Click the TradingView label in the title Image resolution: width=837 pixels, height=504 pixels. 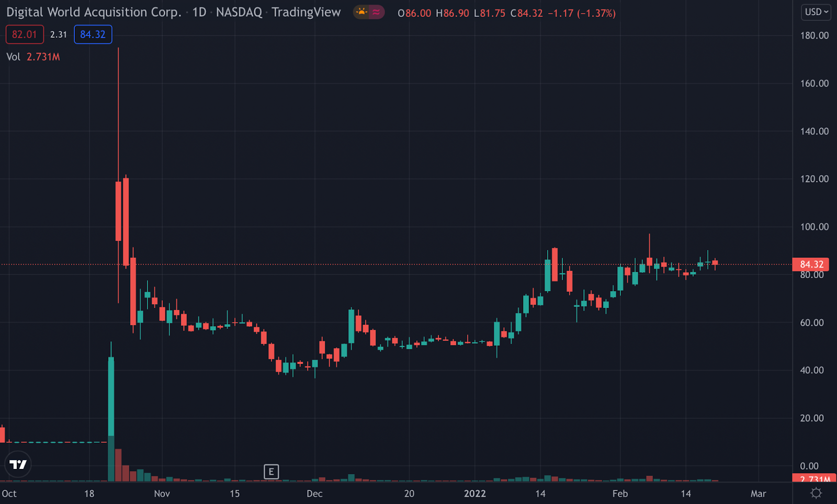click(306, 12)
